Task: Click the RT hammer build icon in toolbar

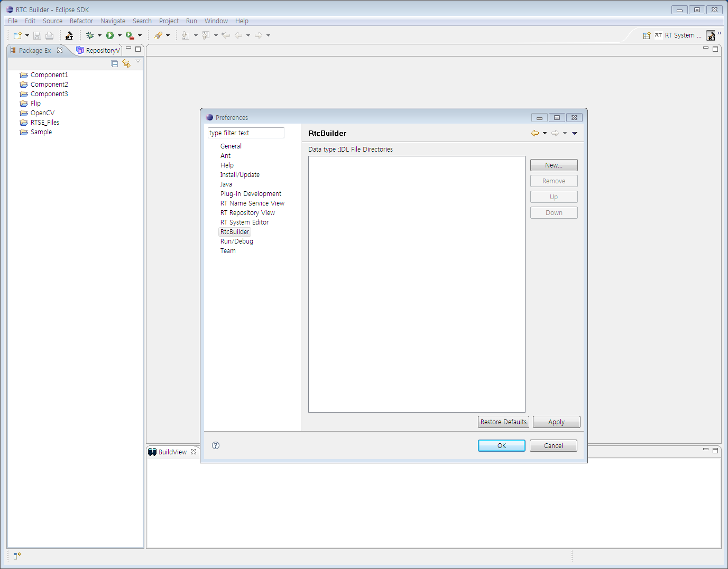Action: click(x=69, y=35)
